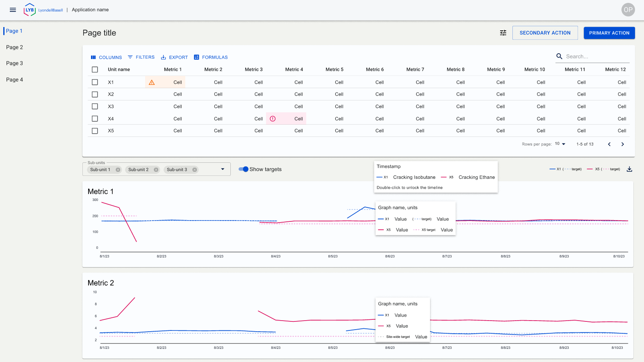Select Page 2 in the sidebar
The height and width of the screenshot is (362, 644).
coord(14,47)
